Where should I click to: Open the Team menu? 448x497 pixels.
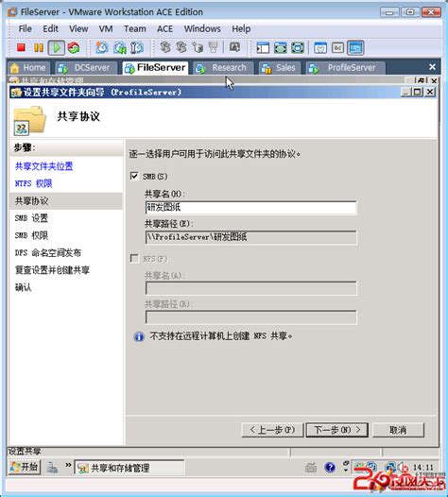coord(135,29)
